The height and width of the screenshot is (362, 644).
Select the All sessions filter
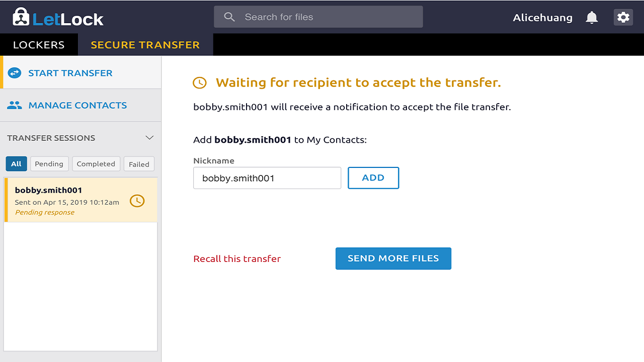point(16,164)
